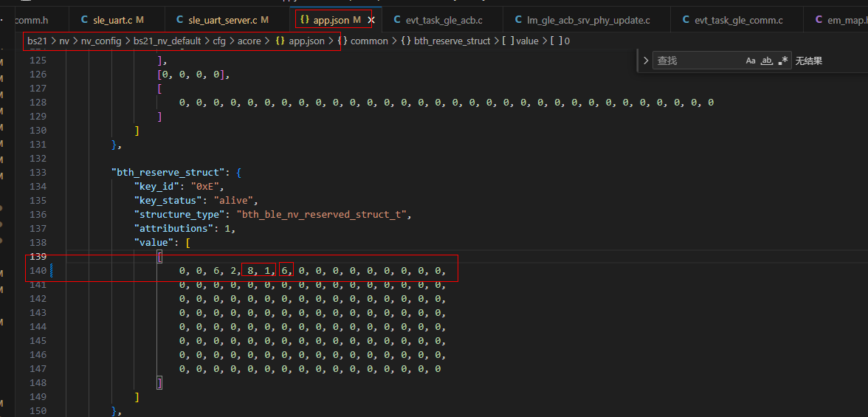Switch to the sle_uart.c tab

coord(113,20)
